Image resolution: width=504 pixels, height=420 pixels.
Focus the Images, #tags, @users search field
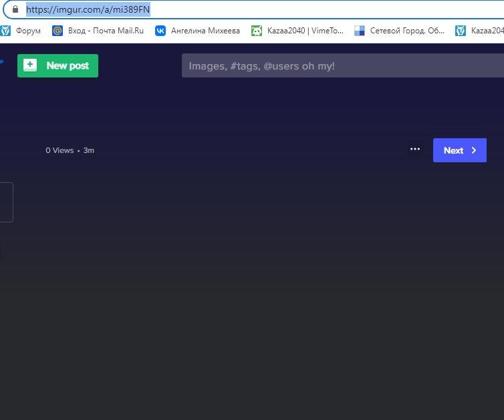(x=341, y=66)
